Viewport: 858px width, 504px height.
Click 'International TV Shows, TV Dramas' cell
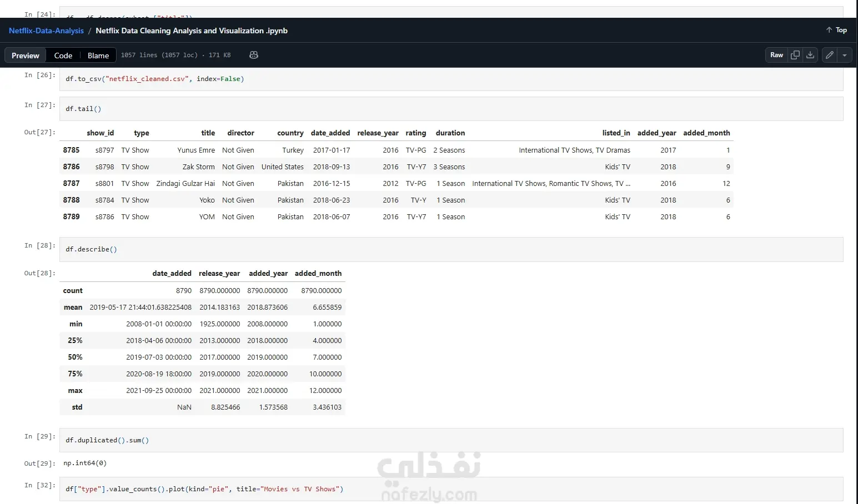[x=574, y=150]
